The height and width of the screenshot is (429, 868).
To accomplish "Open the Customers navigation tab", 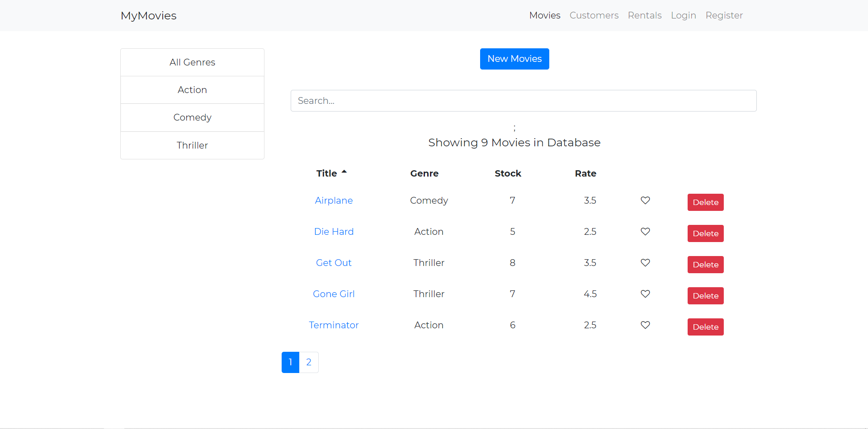I will 594,15.
